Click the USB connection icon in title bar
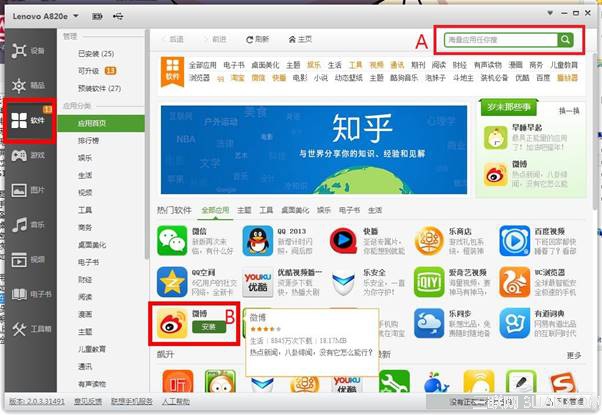 coord(118,16)
